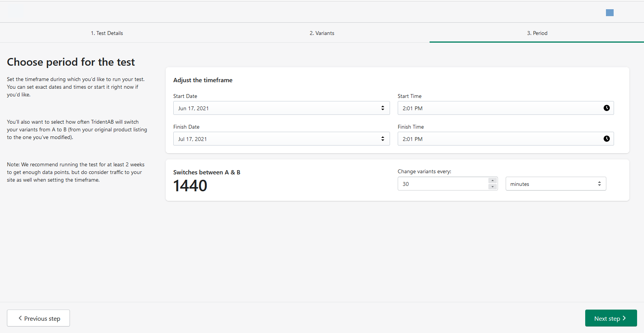Decrease the change variants interval value
Viewport: 644px width, 333px height.
pyautogui.click(x=493, y=187)
